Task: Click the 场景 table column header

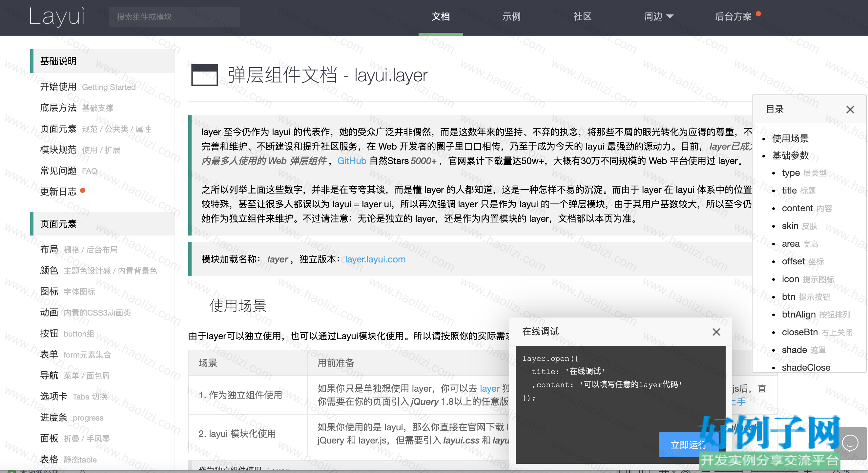Action: [x=248, y=363]
